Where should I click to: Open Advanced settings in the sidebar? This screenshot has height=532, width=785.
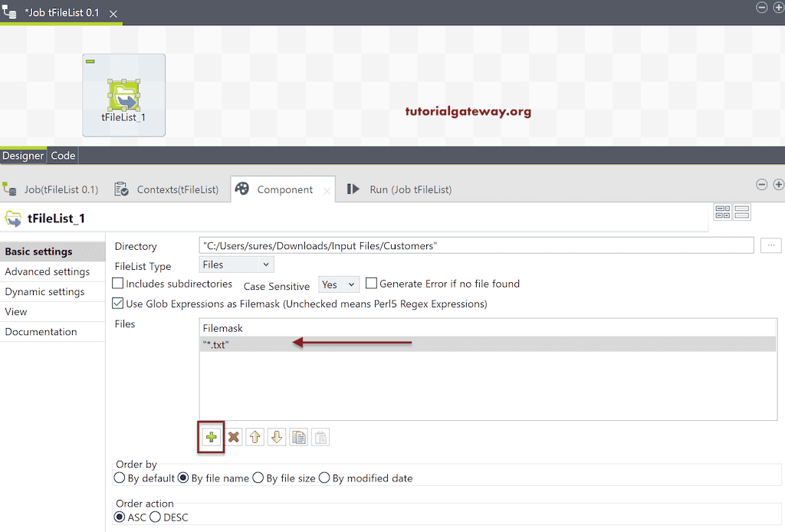pyautogui.click(x=47, y=271)
